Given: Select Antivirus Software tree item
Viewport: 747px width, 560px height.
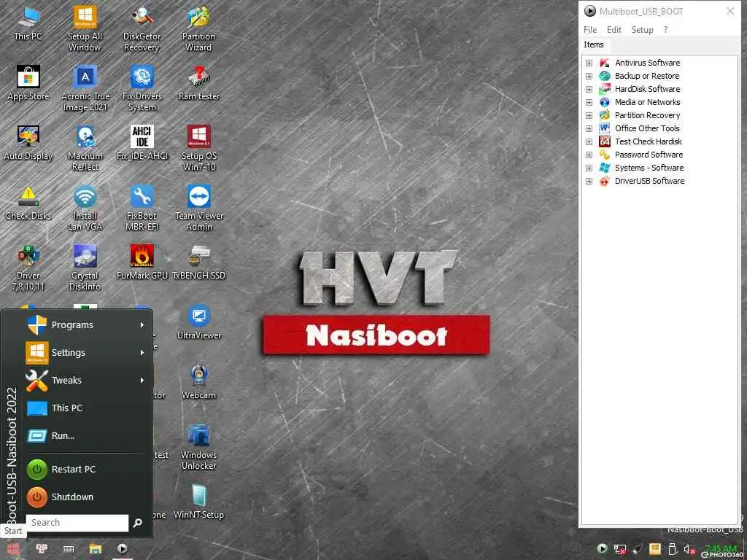Looking at the screenshot, I should pos(648,63).
